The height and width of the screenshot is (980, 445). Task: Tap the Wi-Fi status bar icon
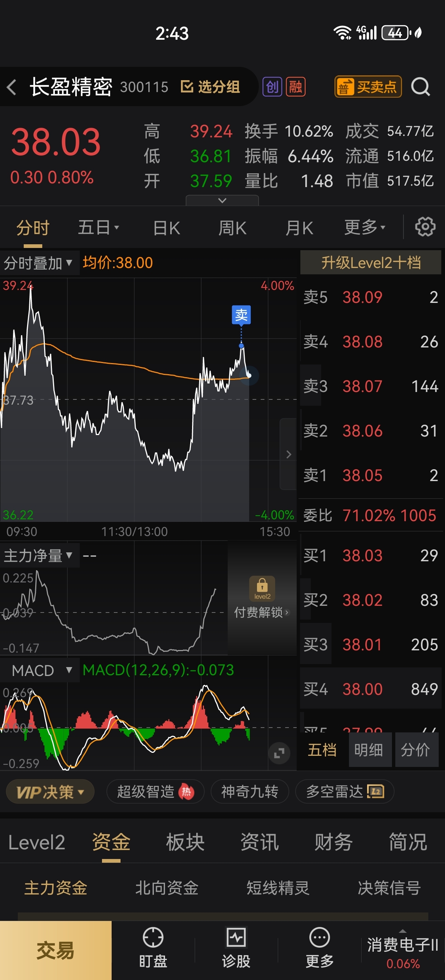pyautogui.click(x=342, y=33)
